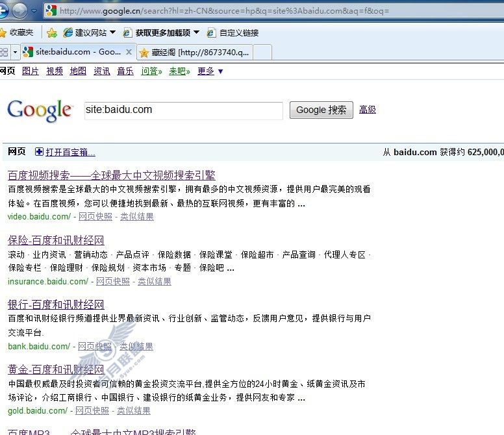Click the insurance.baidu.com green URL text
The image size is (504, 435).
coord(48,281)
